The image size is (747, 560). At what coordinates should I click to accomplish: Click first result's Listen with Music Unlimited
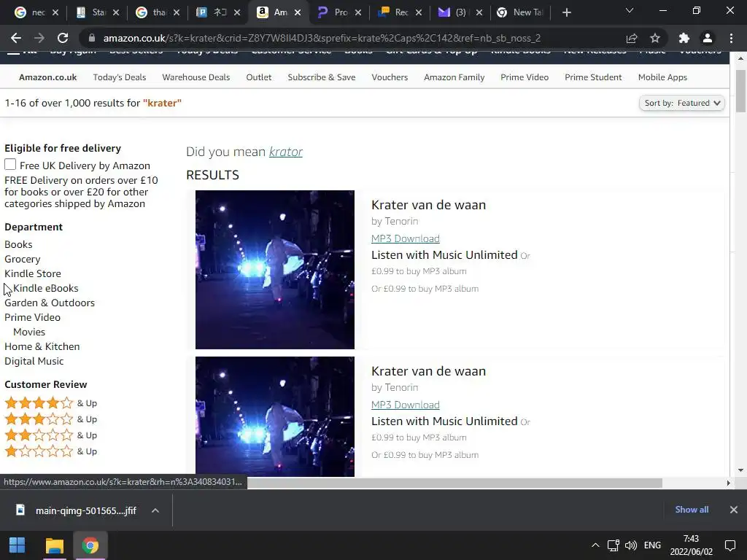444,254
